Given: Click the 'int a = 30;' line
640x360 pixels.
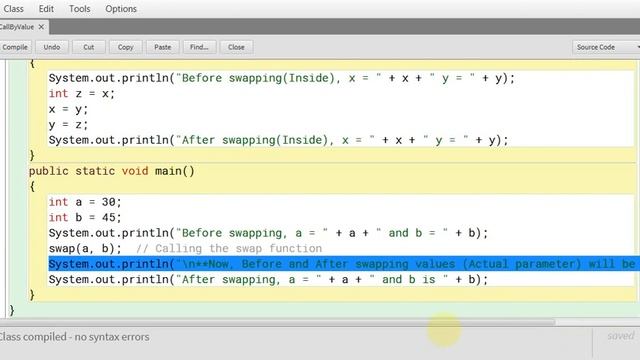Looking at the screenshot, I should pyautogui.click(x=85, y=202).
